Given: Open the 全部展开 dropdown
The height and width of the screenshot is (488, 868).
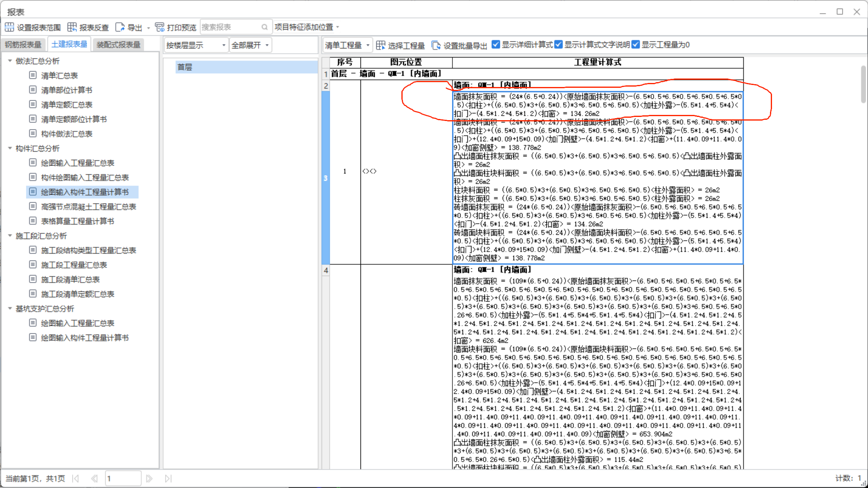Looking at the screenshot, I should [250, 45].
